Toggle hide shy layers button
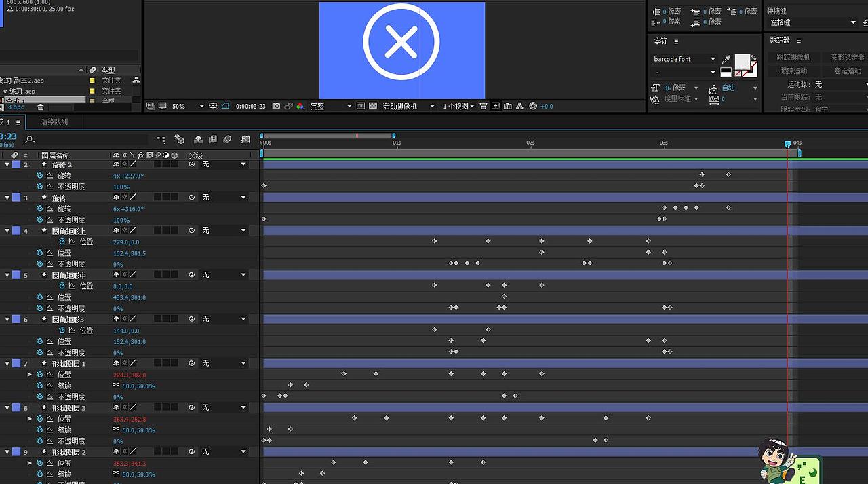Viewport: 868px width, 484px height. (198, 139)
